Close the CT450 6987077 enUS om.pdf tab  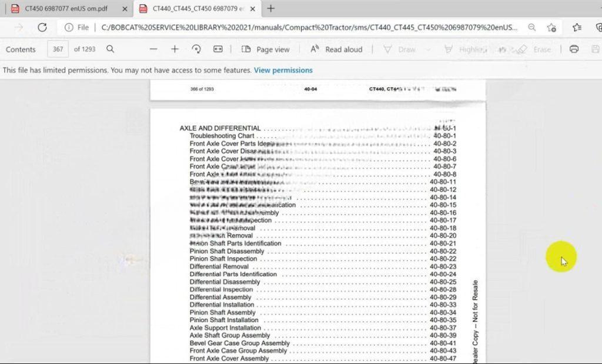tap(124, 9)
